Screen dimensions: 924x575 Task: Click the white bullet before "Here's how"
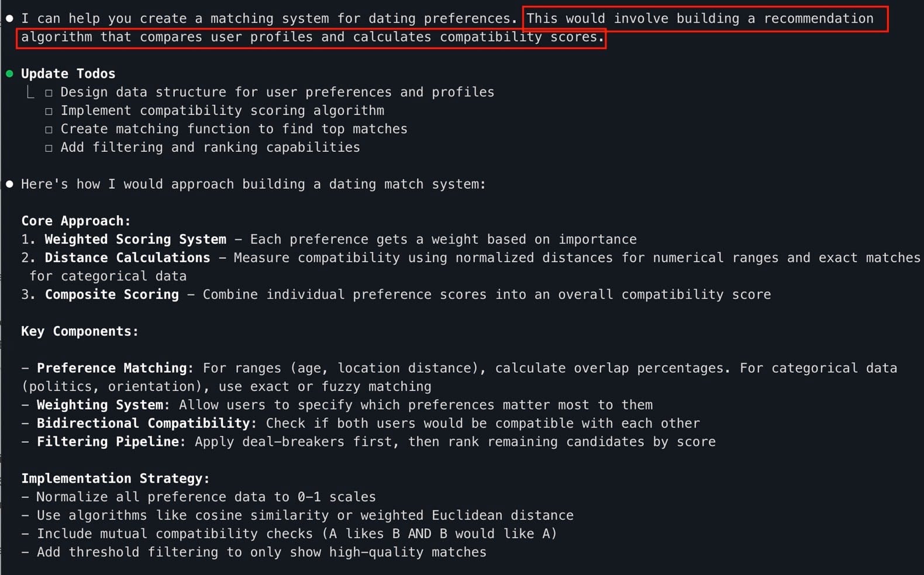(x=9, y=184)
